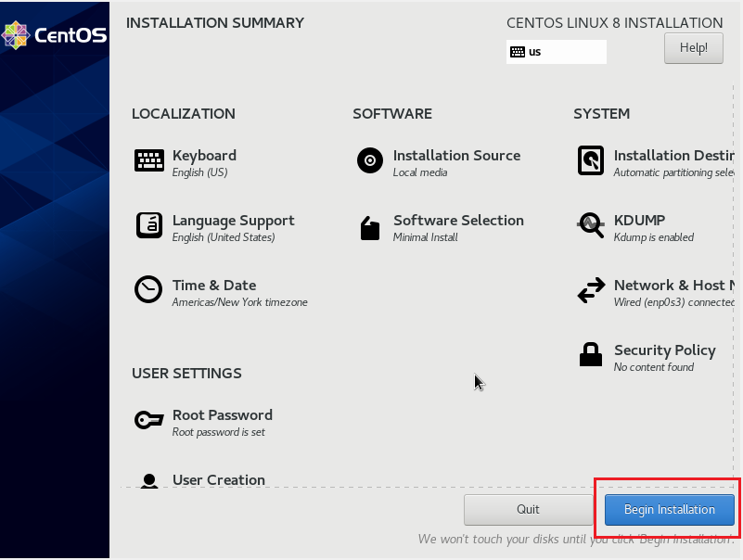Screen dimensions: 743x560
Task: Open the KDUMP magnifier icon
Action: click(x=591, y=225)
